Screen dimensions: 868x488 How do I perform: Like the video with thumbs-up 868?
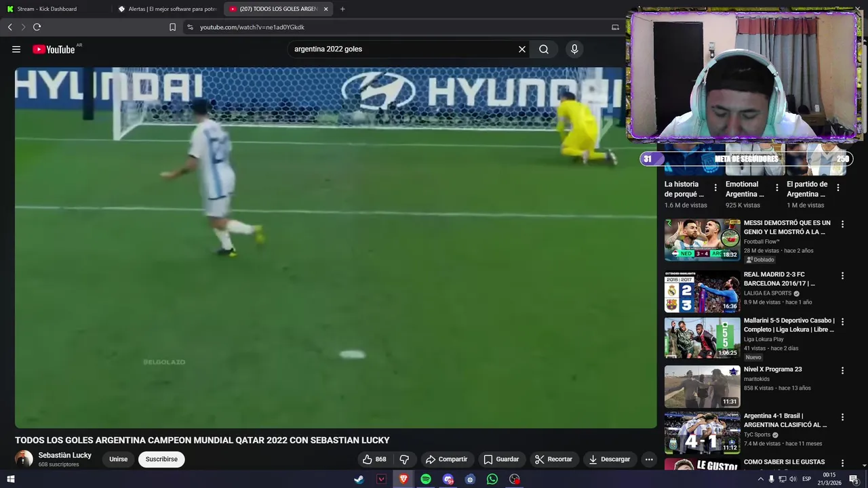point(375,459)
